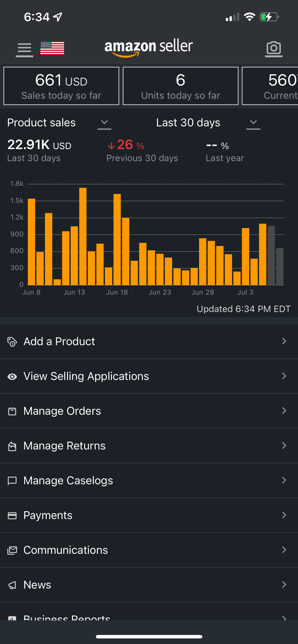Tap the amazon seller logo
298x644 pixels.
[x=149, y=48]
